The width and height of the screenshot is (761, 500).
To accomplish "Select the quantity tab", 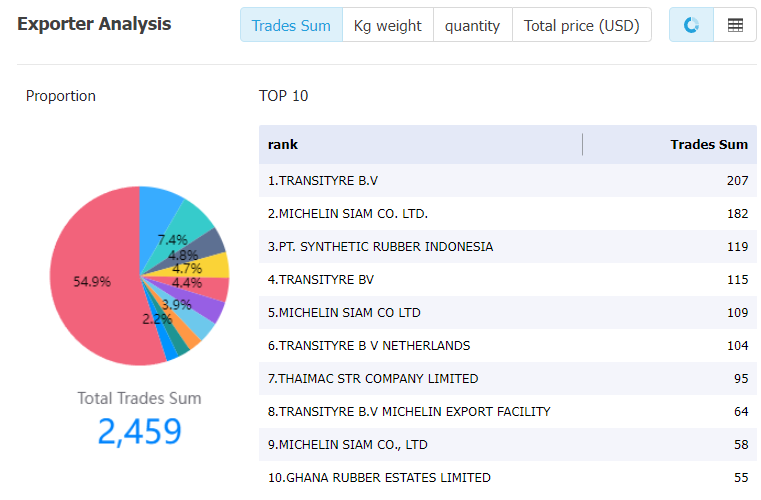I will pyautogui.click(x=473, y=25).
